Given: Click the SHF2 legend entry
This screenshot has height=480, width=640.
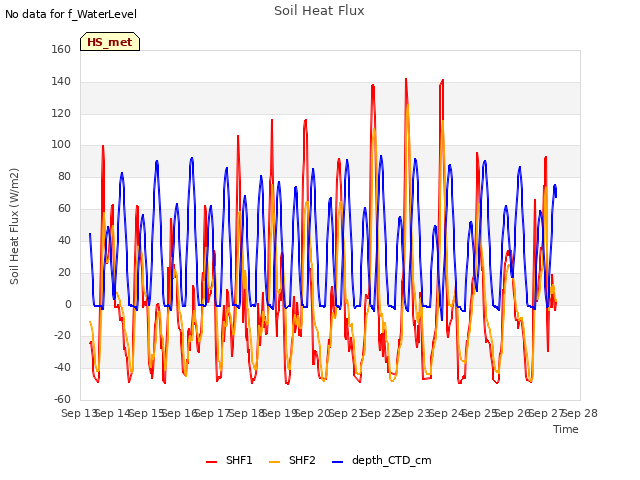Looking at the screenshot, I should click(292, 460).
